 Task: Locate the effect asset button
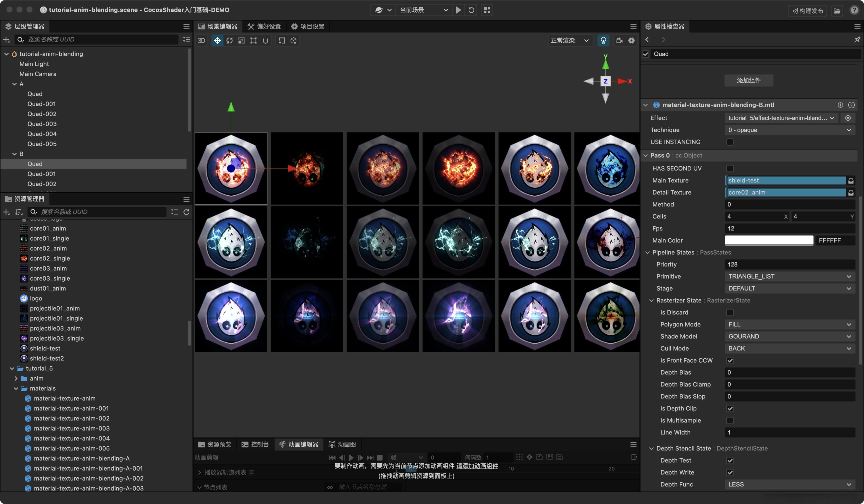pos(848,118)
